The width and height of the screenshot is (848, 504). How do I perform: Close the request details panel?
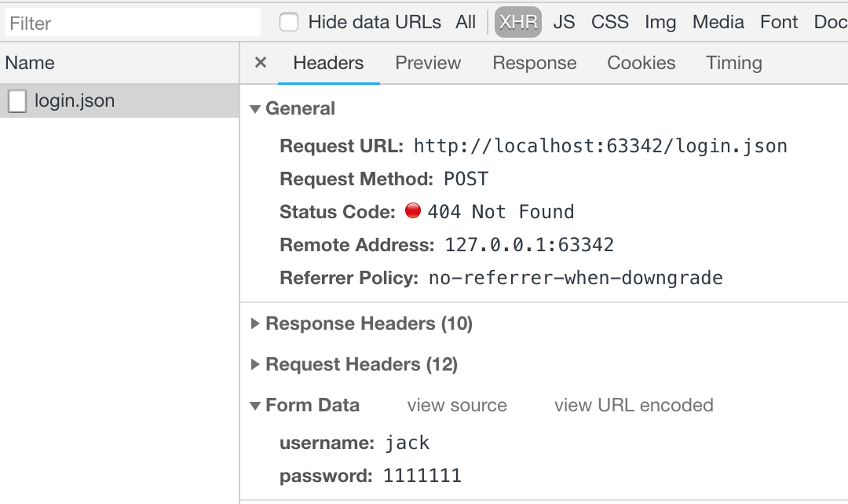261,63
